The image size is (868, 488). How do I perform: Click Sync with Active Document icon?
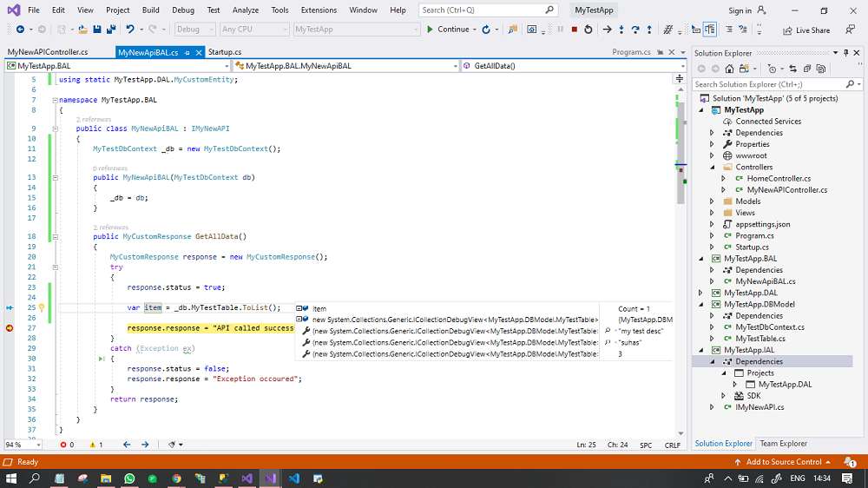tap(792, 69)
